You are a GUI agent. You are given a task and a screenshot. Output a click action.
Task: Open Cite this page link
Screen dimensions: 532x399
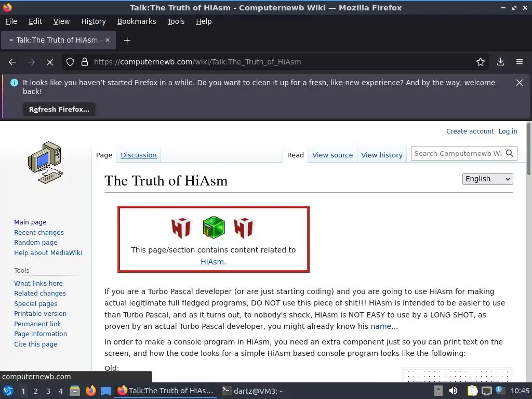point(36,344)
